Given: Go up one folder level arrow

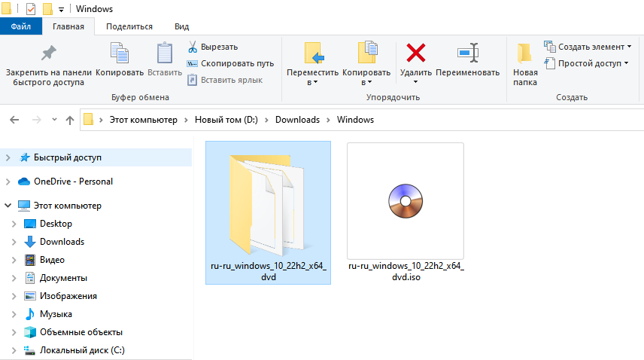Looking at the screenshot, I should tap(70, 120).
